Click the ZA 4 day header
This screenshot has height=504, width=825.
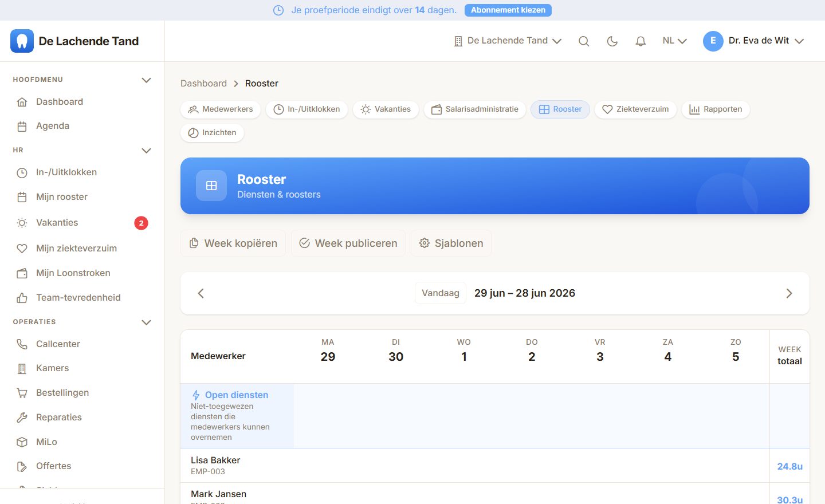[668, 351]
